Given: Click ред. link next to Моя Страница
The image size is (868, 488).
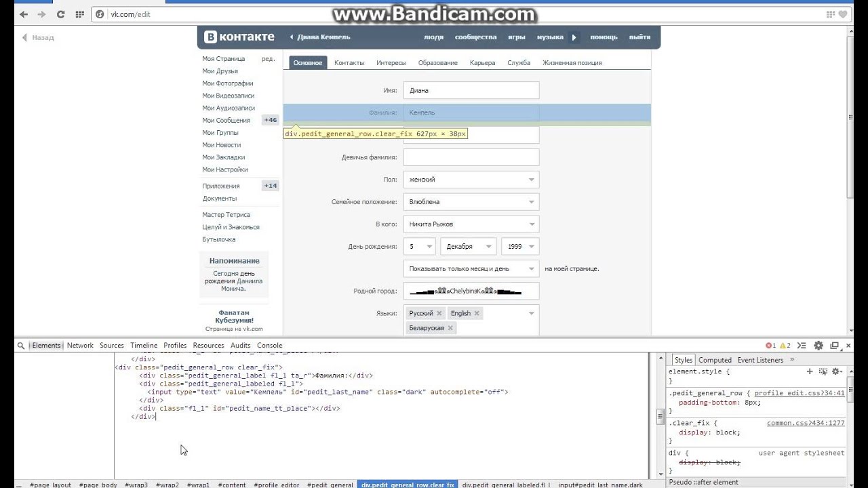Looking at the screenshot, I should (x=269, y=59).
